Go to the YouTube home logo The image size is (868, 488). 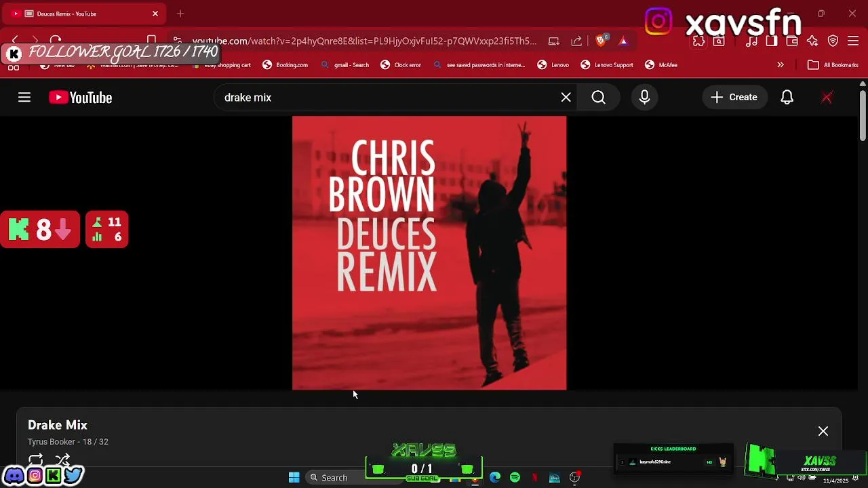pyautogui.click(x=80, y=98)
